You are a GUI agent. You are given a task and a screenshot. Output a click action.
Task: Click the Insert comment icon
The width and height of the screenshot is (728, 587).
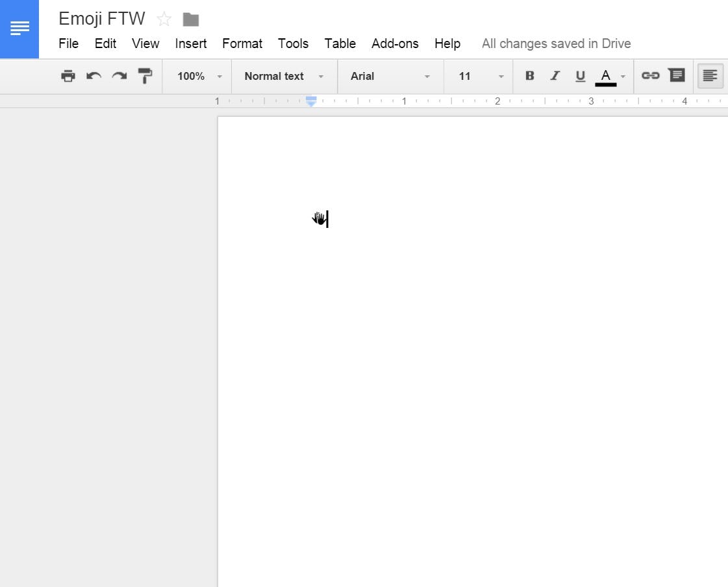click(x=677, y=76)
